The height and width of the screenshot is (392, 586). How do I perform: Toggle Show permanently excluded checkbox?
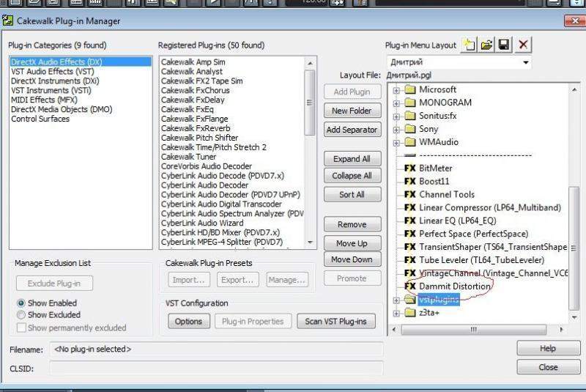pyautogui.click(x=21, y=328)
